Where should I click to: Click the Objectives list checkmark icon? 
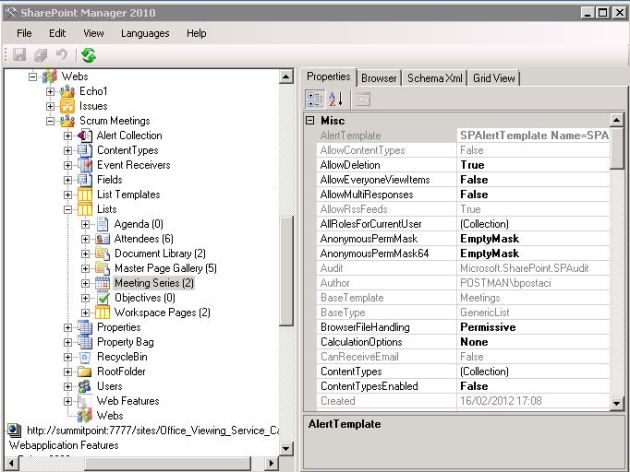click(103, 298)
